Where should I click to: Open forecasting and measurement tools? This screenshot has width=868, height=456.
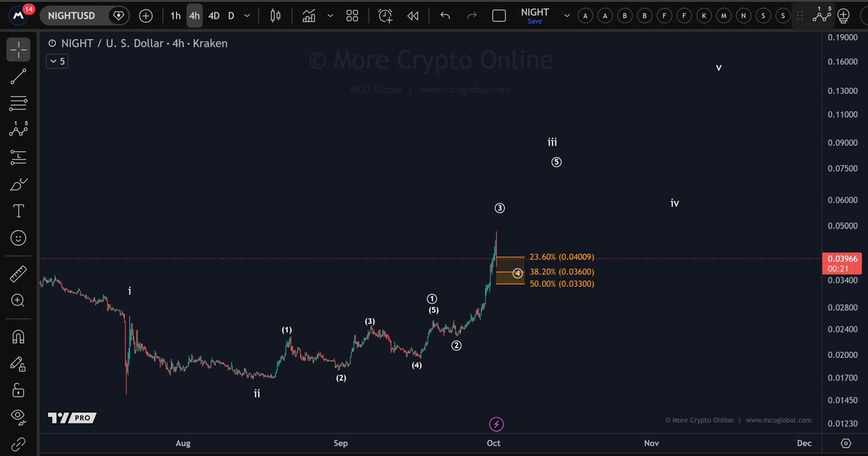click(19, 156)
